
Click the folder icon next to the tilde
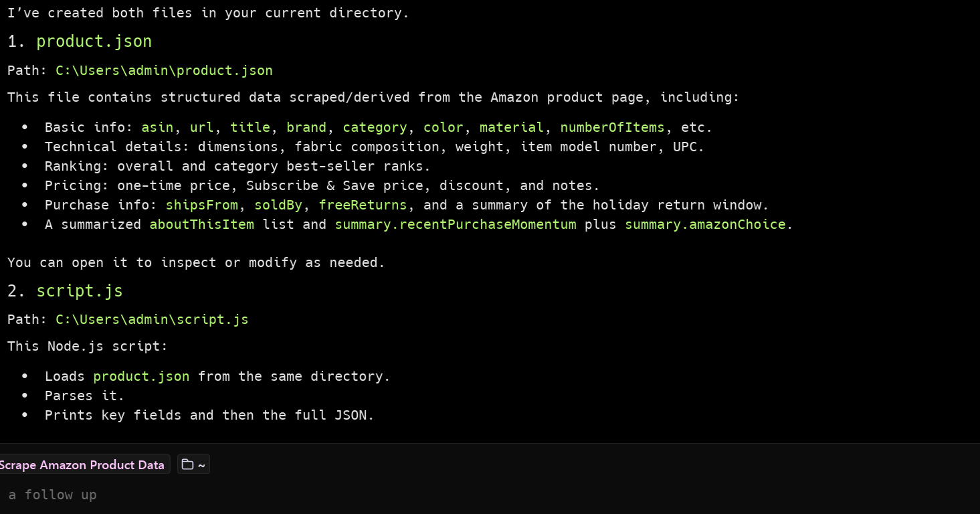[x=187, y=464]
